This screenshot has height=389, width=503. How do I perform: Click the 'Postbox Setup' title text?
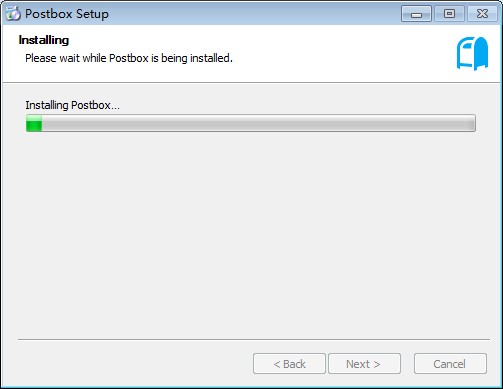[x=67, y=14]
